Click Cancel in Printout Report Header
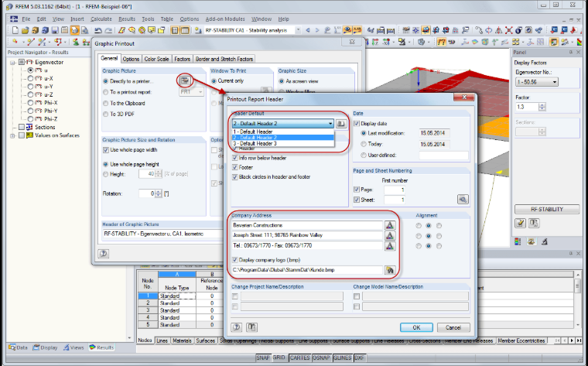 point(453,327)
